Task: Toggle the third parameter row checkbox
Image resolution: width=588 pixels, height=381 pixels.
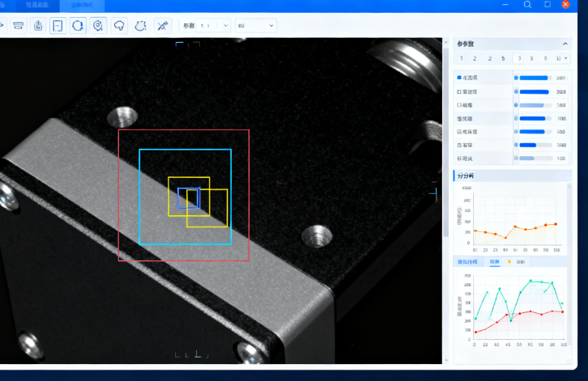Action: tap(459, 105)
